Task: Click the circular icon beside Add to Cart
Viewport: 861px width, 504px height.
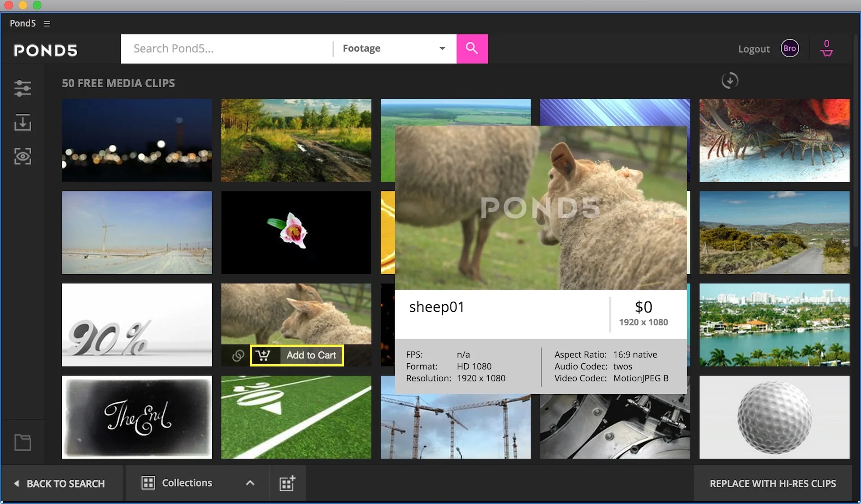Action: [238, 356]
